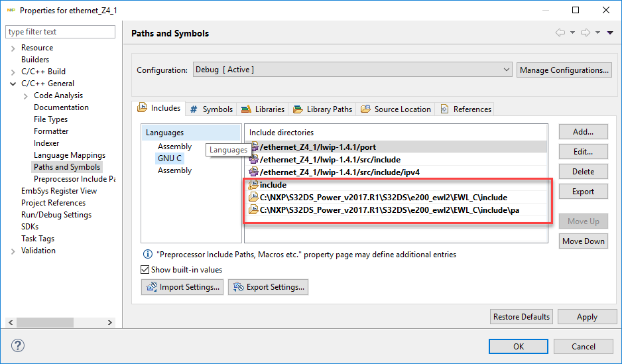Viewport: 622px width, 364px height.
Task: Click the icon beside lwip-1.4.1/port directory
Action: tap(254, 147)
